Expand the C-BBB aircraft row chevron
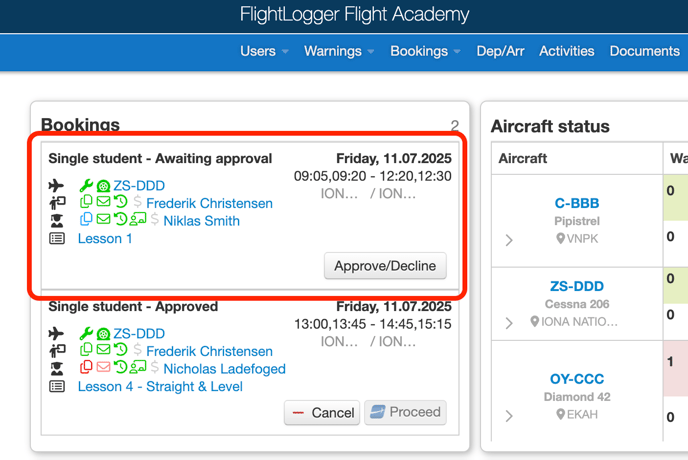The image size is (688, 460). pyautogui.click(x=509, y=240)
